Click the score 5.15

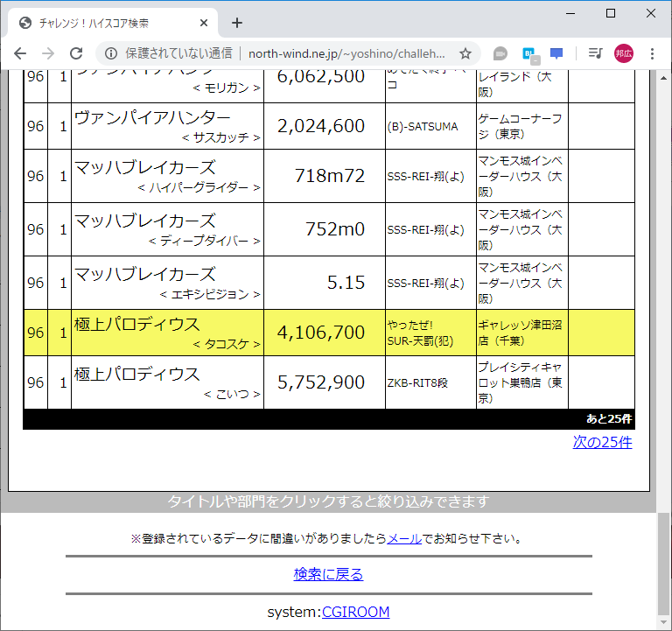(346, 283)
